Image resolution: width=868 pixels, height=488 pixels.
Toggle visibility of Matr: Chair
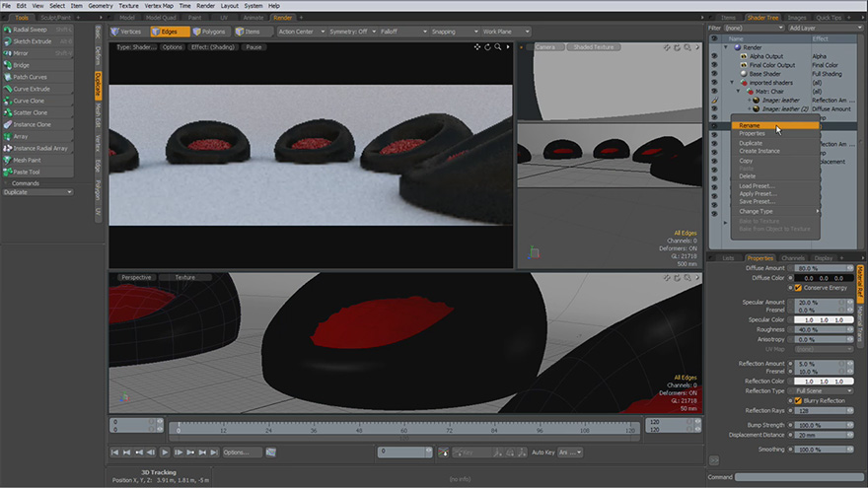point(714,92)
